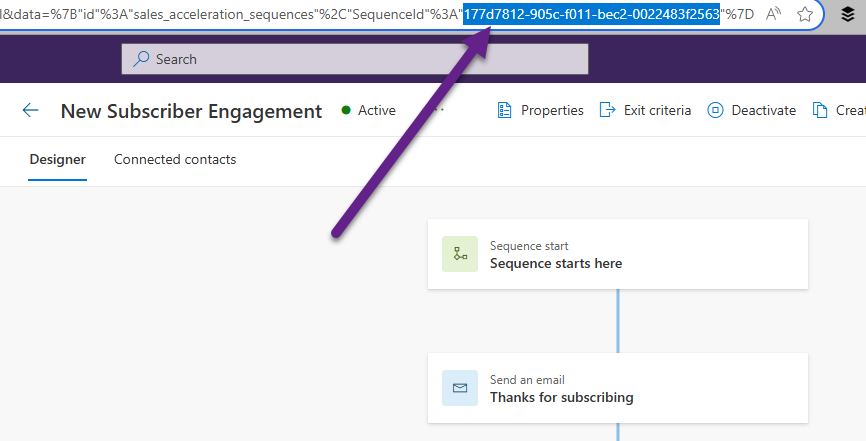Open the stacked layers browser extension
Image resolution: width=866 pixels, height=441 pixels.
847,14
